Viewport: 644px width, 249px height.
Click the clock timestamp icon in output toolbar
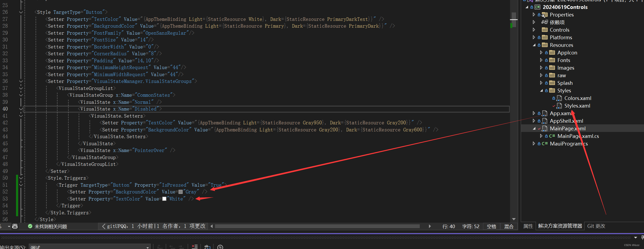tap(220, 247)
